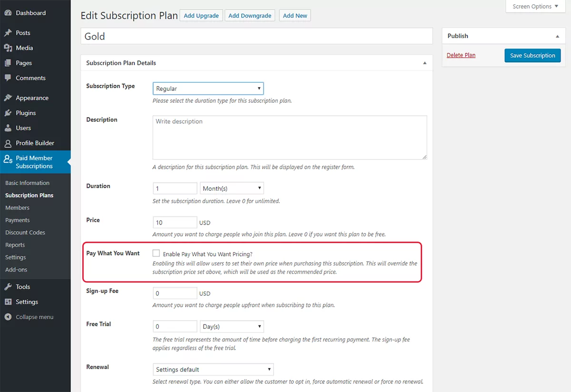Viewport: 571px width, 392px height.
Task: Open the Discount Codes submenu item
Action: (25, 233)
